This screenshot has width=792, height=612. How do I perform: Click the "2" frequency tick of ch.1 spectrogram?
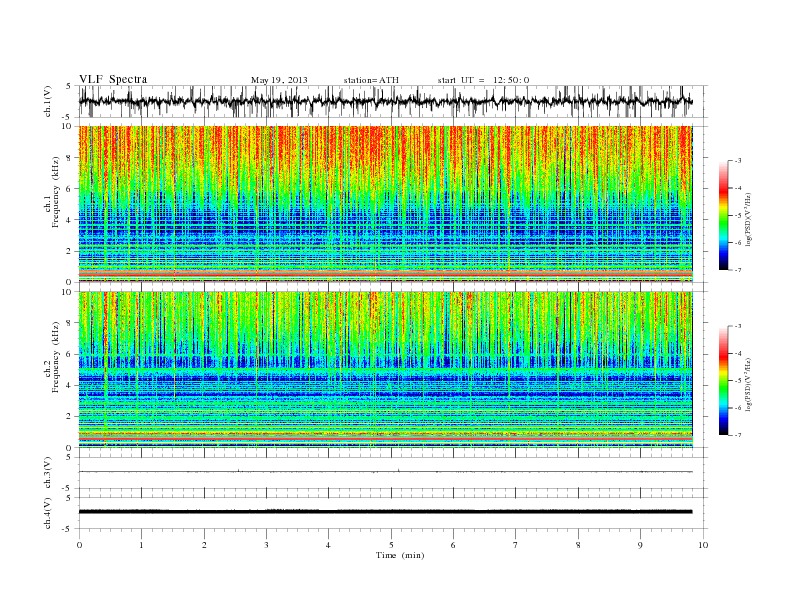tap(69, 251)
